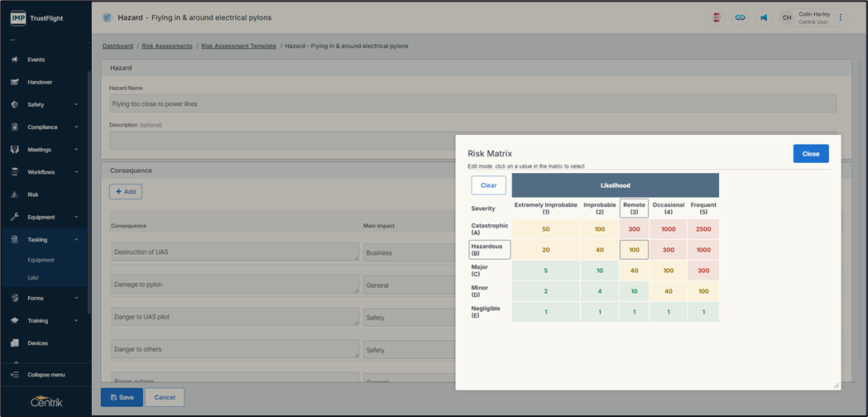Open the Risk Assessments breadcrumb link
This screenshot has height=417, width=868.
167,46
